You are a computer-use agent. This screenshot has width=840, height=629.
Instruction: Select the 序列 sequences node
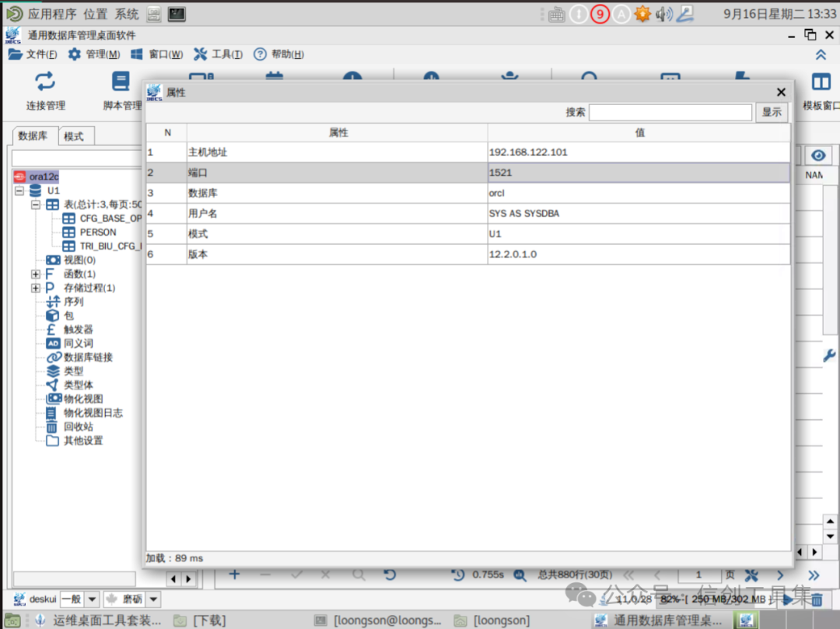click(73, 302)
